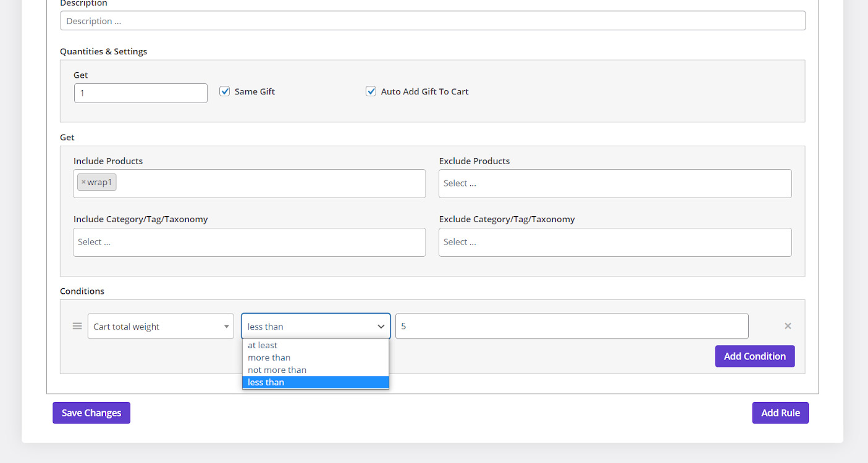Open the Exclude Products select box
The image size is (868, 463).
[615, 183]
